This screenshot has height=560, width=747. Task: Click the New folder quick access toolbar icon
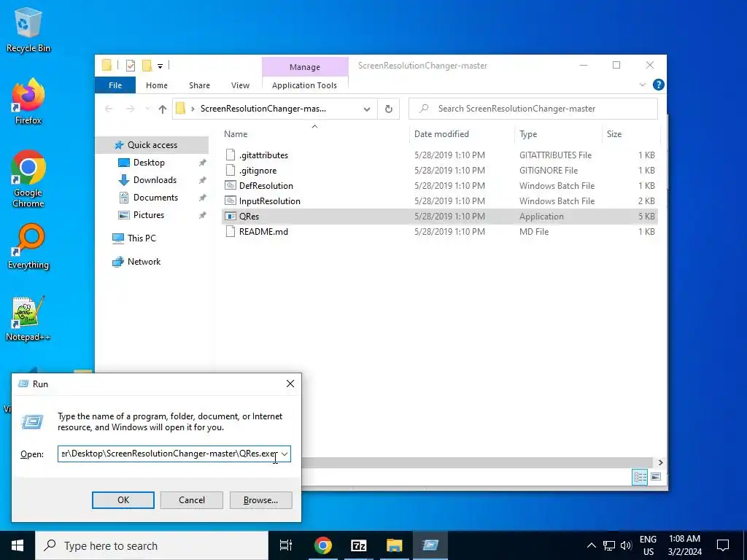(x=147, y=66)
